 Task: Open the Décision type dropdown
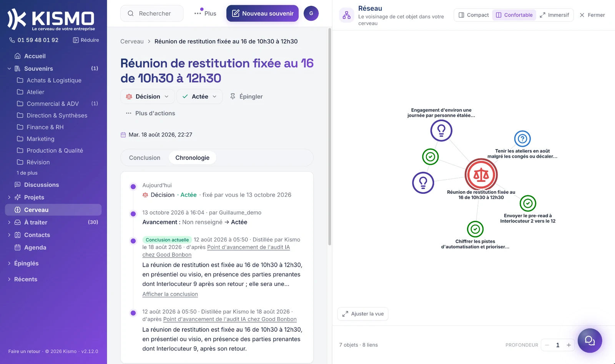148,96
